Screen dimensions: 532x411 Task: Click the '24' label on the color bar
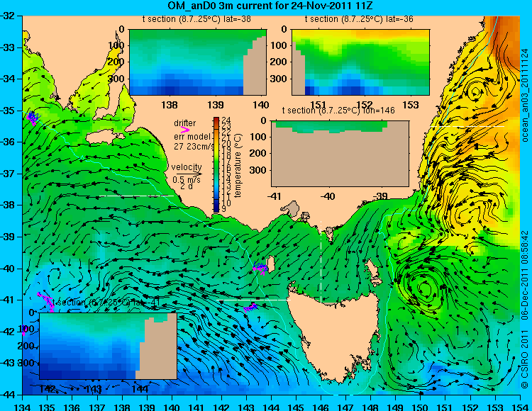[226, 120]
